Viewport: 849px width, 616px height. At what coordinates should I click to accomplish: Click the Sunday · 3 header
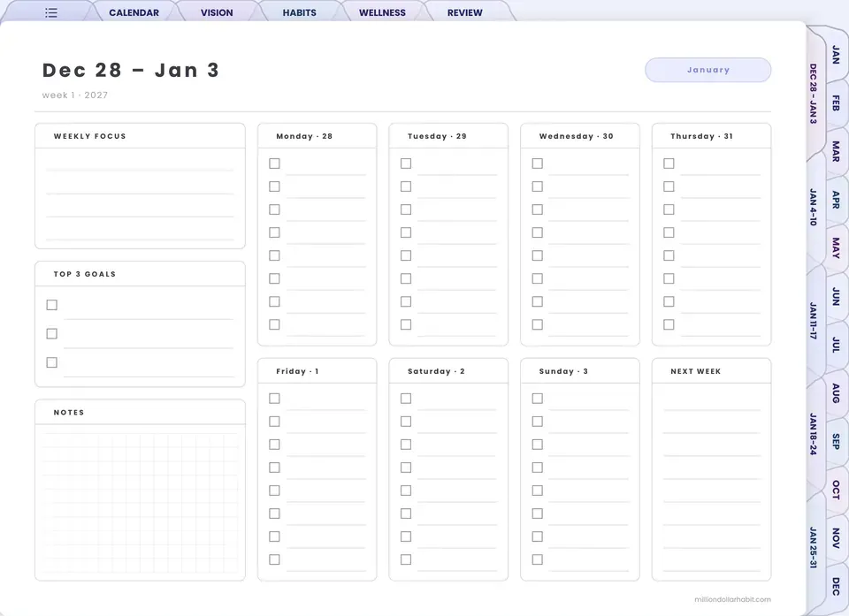[x=563, y=371]
